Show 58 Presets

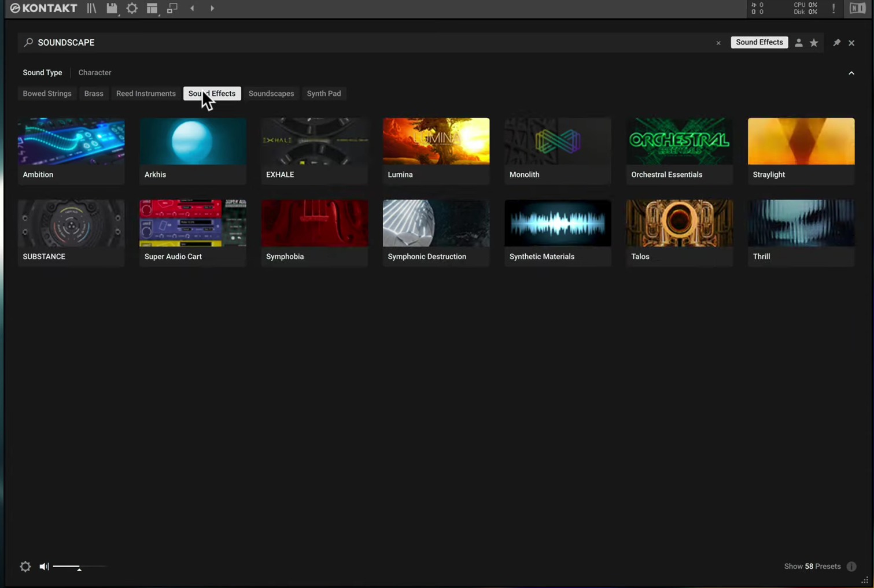click(812, 567)
